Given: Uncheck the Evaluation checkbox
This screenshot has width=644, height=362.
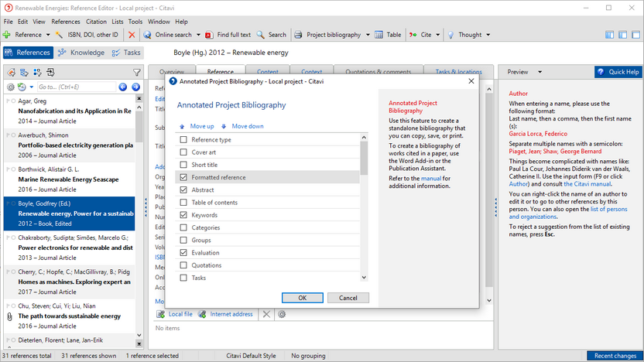Looking at the screenshot, I should tap(183, 253).
